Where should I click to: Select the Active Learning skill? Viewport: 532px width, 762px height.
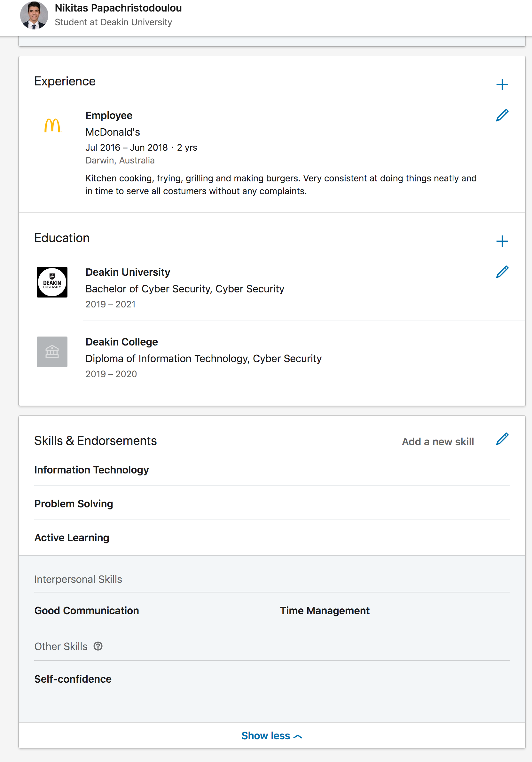72,538
